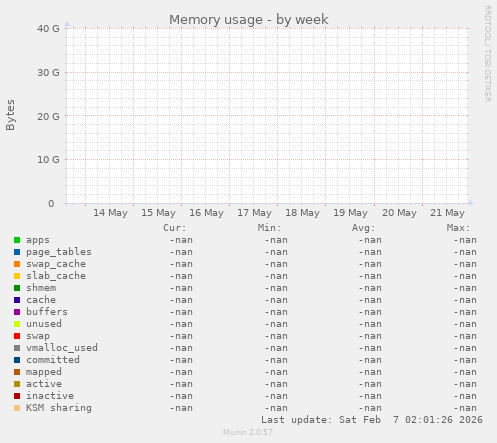Click the active olive swatch
The width and height of the screenshot is (497, 443).
(x=17, y=384)
